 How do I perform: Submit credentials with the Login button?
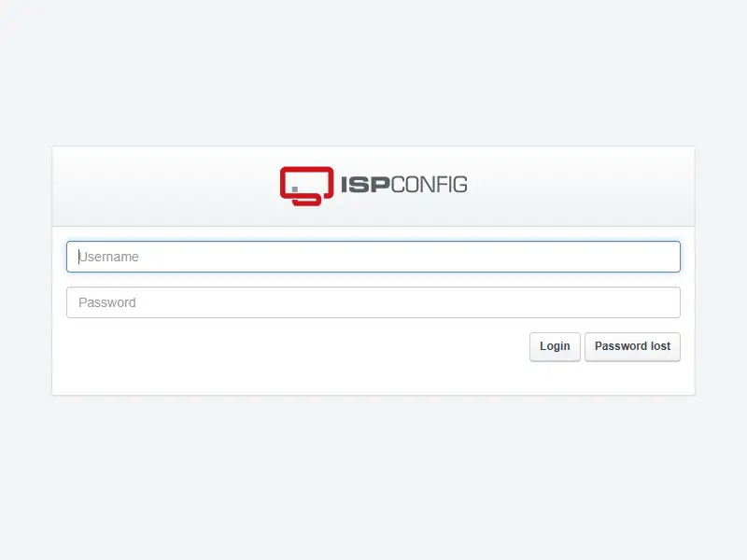(x=555, y=346)
